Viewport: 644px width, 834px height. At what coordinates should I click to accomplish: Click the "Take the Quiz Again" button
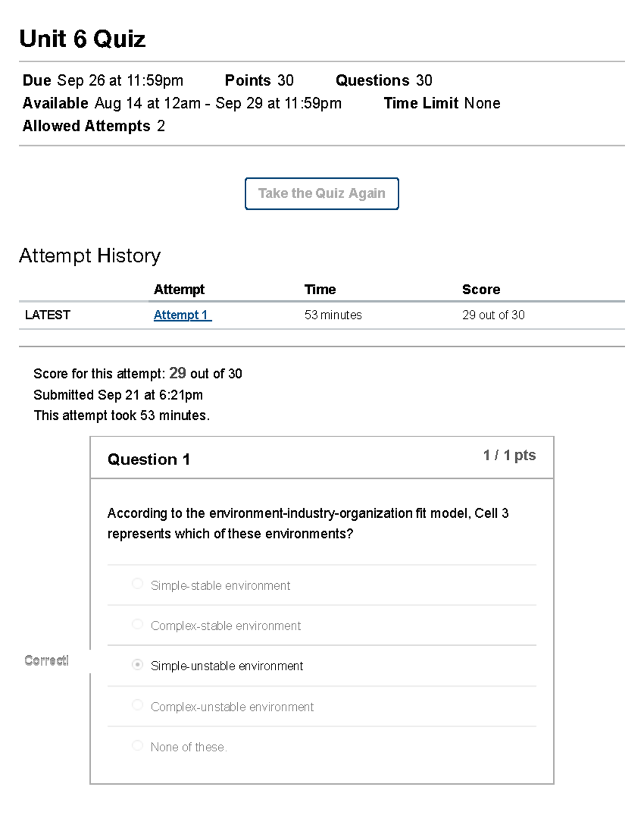(x=321, y=193)
